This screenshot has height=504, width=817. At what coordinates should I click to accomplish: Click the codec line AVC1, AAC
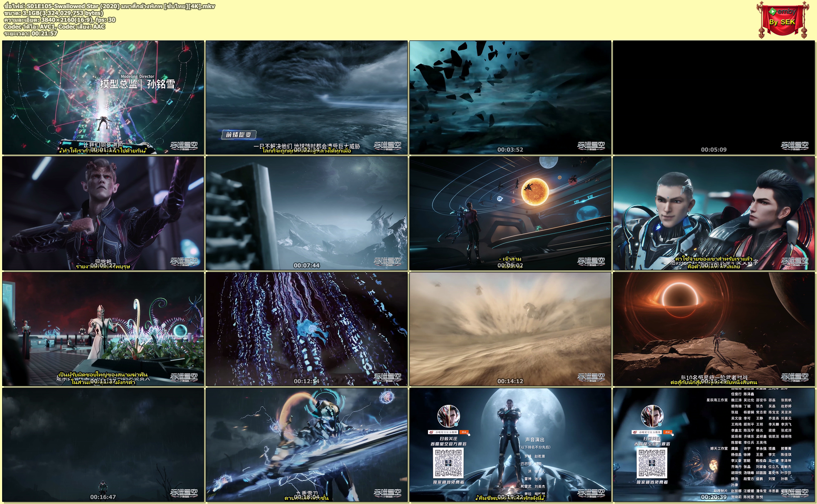point(55,26)
